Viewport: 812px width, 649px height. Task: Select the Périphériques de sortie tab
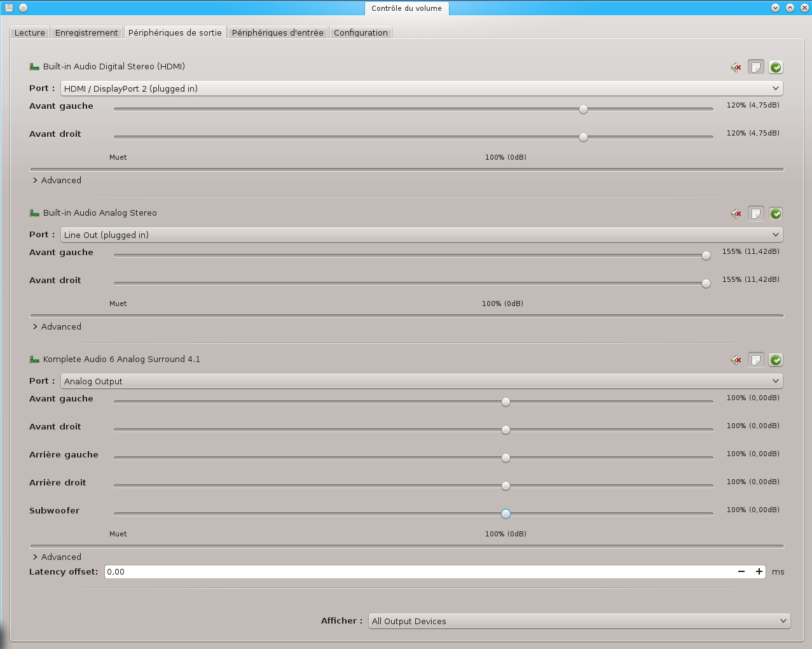[175, 32]
